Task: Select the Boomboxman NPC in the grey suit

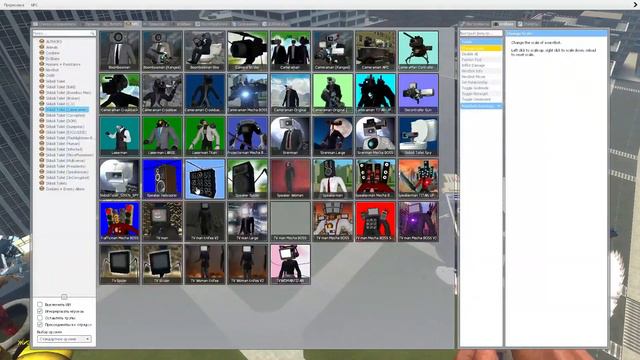Action: (120, 51)
